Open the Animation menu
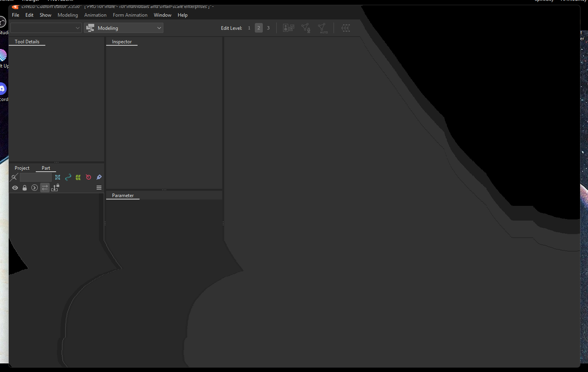Screen dimensions: 588x372 (x=95, y=15)
